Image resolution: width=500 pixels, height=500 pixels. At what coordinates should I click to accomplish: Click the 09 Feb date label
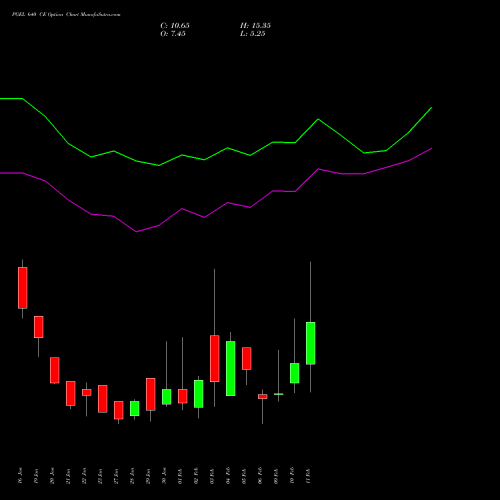[x=276, y=476]
